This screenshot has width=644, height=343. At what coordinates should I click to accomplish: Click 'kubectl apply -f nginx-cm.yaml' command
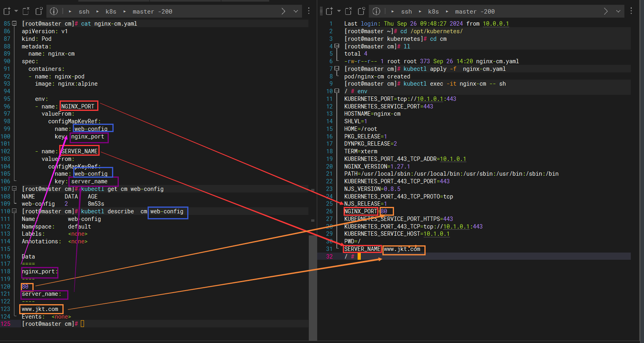454,69
